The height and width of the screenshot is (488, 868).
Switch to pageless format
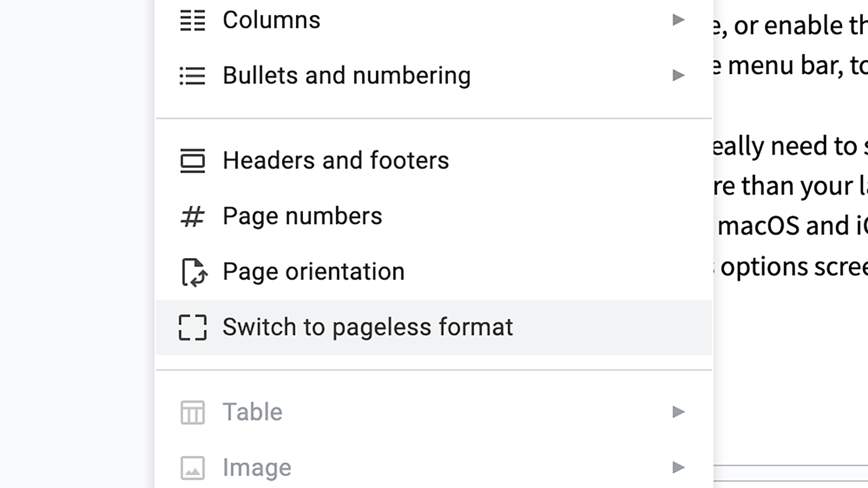(x=368, y=328)
